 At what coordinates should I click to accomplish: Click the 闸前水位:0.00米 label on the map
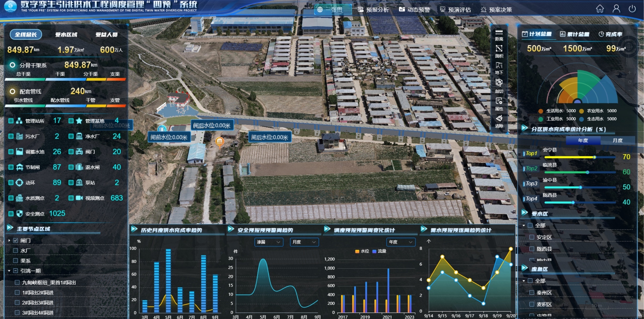coord(170,137)
